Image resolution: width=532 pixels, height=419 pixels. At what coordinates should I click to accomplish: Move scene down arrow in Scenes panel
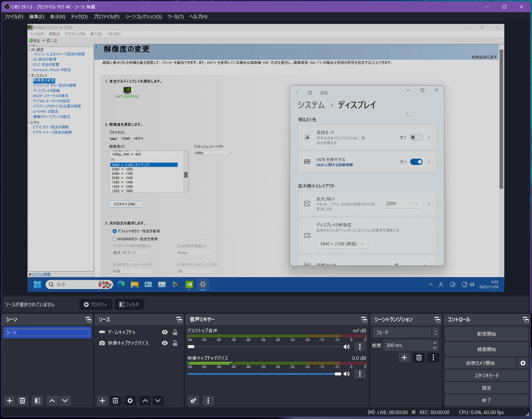[65, 401]
